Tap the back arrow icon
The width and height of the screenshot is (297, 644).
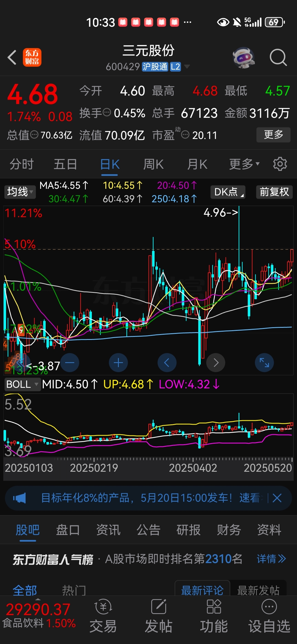(12, 58)
